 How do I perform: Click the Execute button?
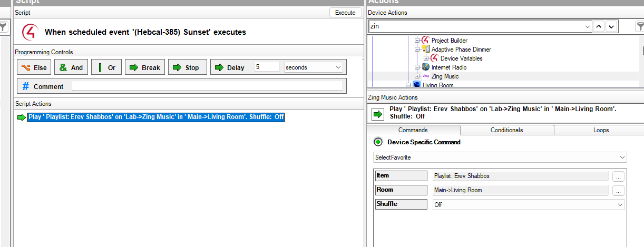(x=345, y=13)
